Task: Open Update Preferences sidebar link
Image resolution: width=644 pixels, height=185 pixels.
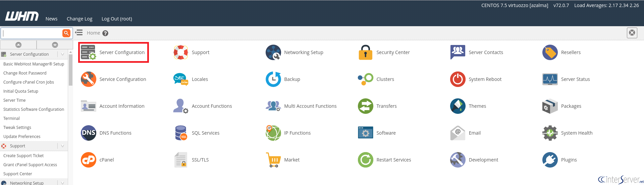Action: point(22,136)
